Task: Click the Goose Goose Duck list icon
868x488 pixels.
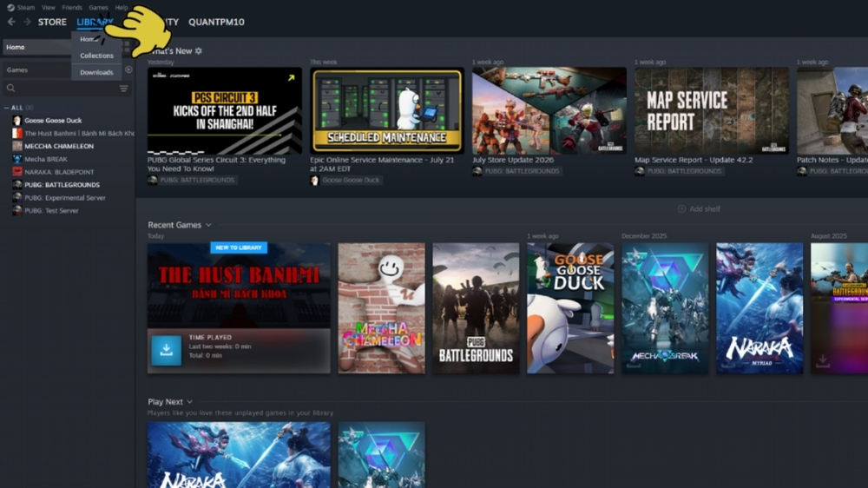Action: [17, 120]
